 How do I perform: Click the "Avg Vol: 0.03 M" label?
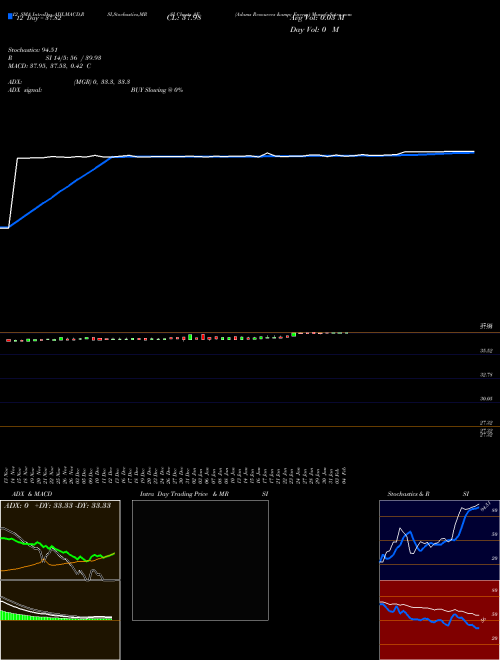tap(316, 18)
